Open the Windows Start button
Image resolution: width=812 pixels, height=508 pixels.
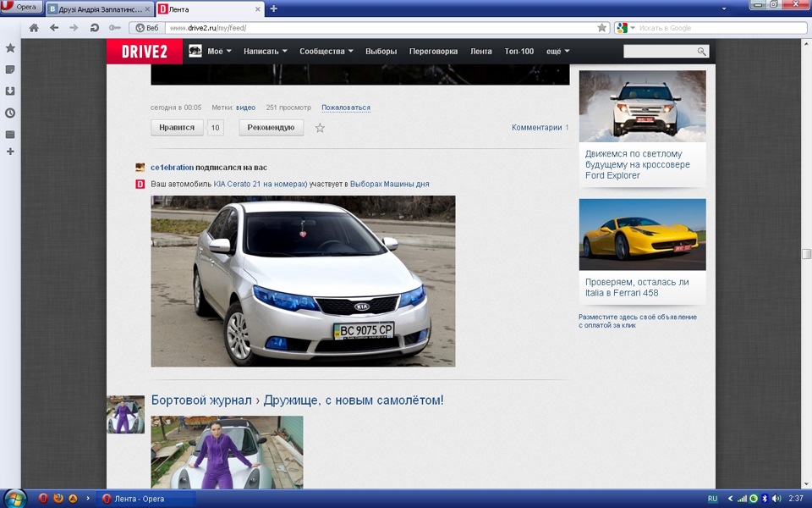coord(14,499)
